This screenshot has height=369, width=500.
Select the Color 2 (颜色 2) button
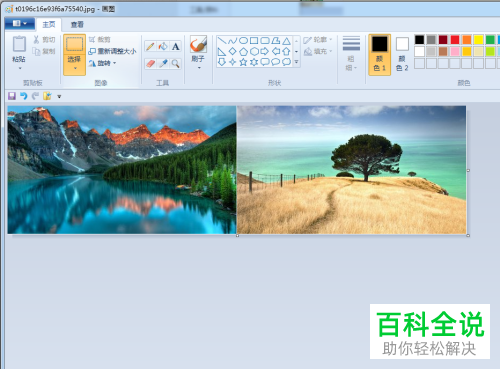pyautogui.click(x=402, y=55)
